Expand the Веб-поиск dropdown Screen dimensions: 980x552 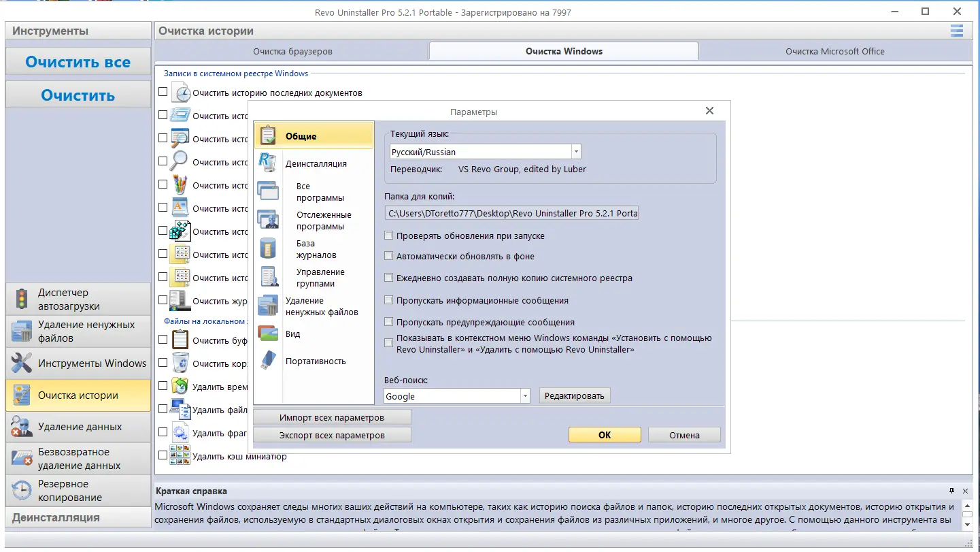pos(524,395)
